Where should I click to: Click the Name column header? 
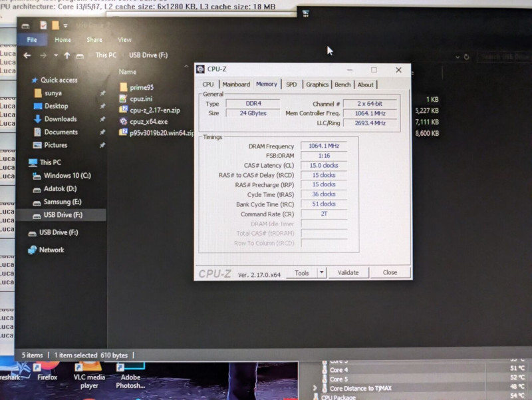point(127,72)
